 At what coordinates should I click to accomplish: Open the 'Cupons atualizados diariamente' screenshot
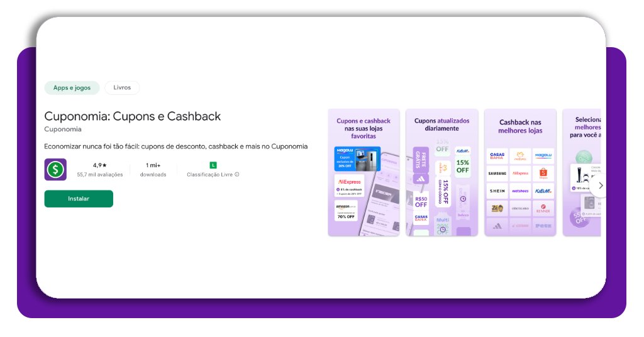point(442,172)
